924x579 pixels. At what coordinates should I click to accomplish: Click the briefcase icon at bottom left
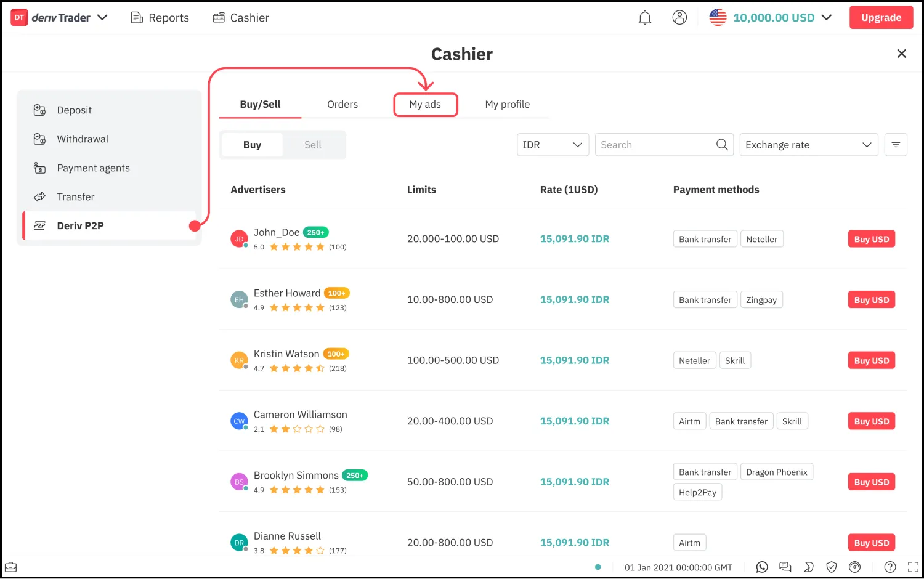tap(11, 567)
